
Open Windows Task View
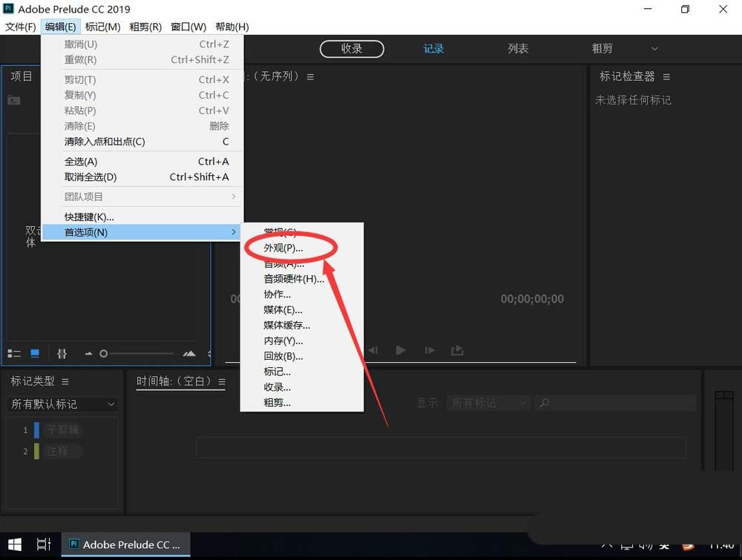pos(44,545)
